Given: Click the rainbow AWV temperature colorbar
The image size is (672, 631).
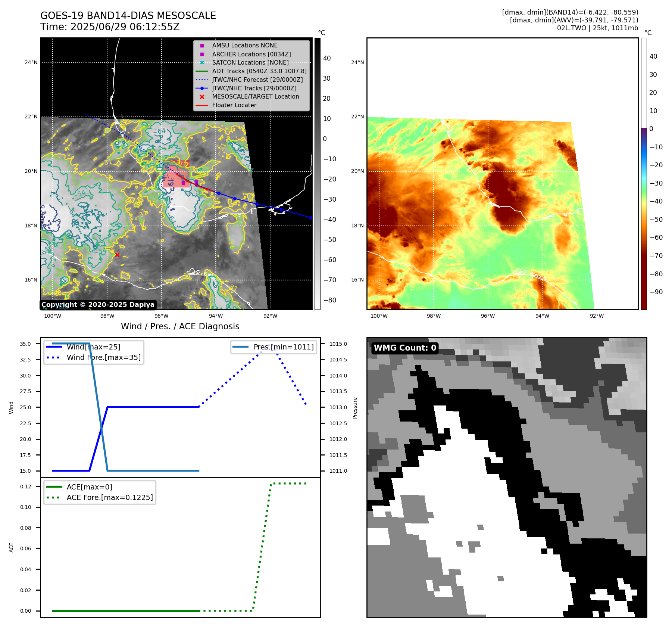Looking at the screenshot, I should click(644, 174).
